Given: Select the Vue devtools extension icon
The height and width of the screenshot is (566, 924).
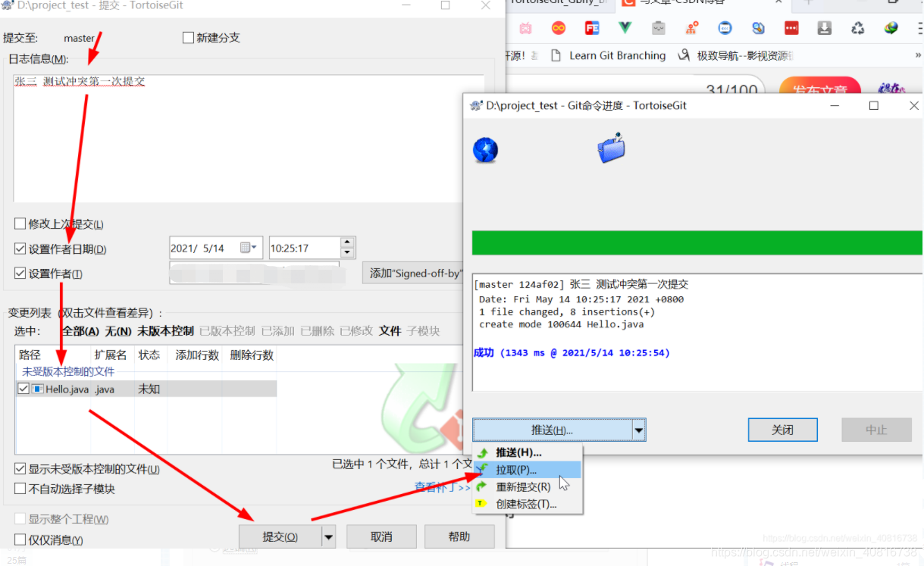Looking at the screenshot, I should coord(625,27).
